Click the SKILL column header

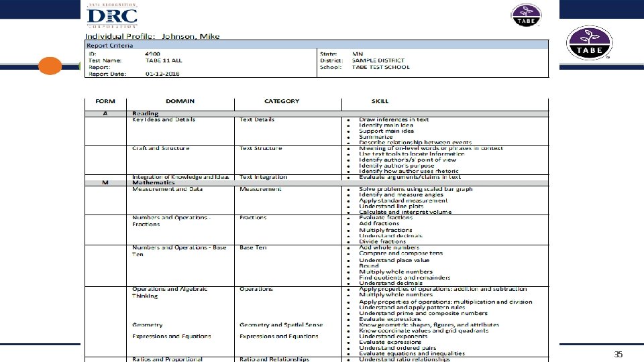click(380, 101)
